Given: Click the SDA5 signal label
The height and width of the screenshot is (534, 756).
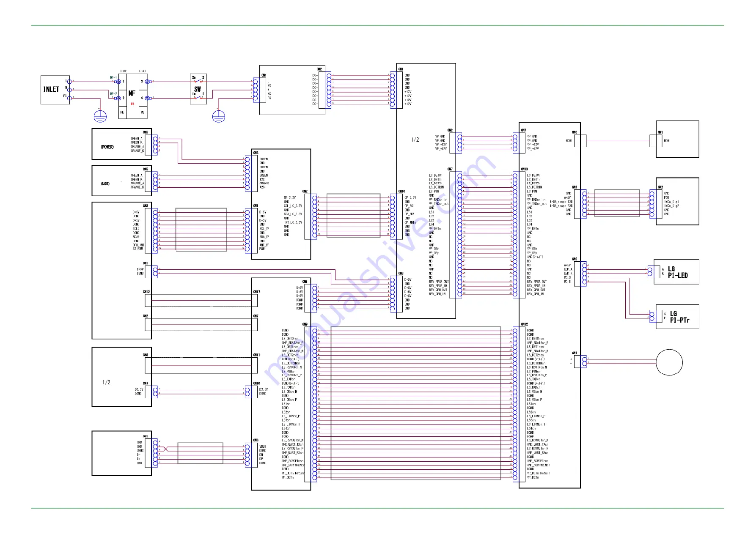Looking at the screenshot, I should (x=136, y=237).
